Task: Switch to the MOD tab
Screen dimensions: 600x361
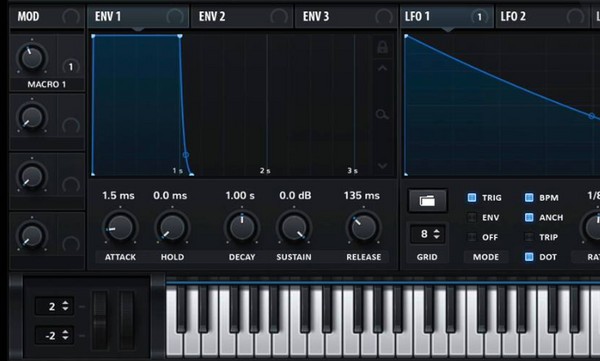Action: tap(47, 17)
